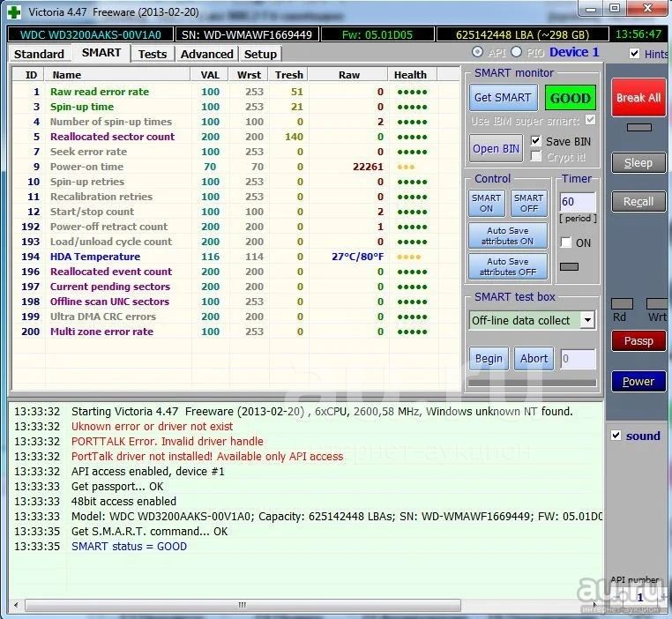Click the Health column header

tap(413, 75)
